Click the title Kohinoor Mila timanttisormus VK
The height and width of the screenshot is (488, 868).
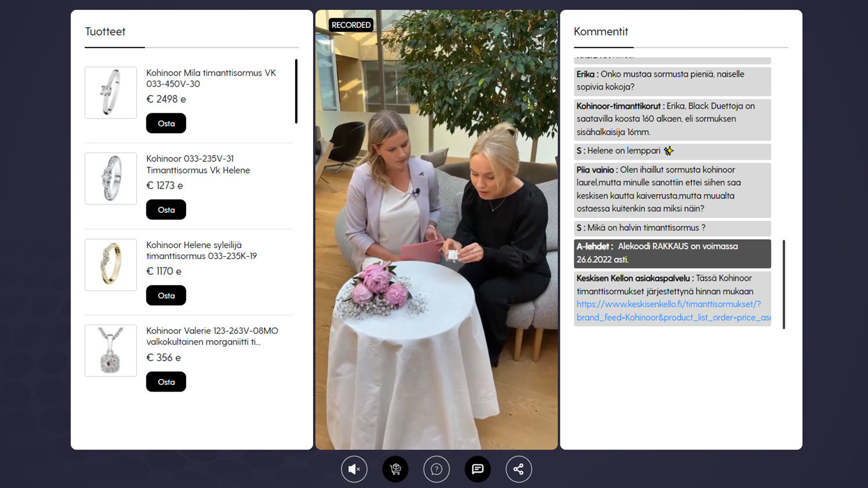point(211,78)
